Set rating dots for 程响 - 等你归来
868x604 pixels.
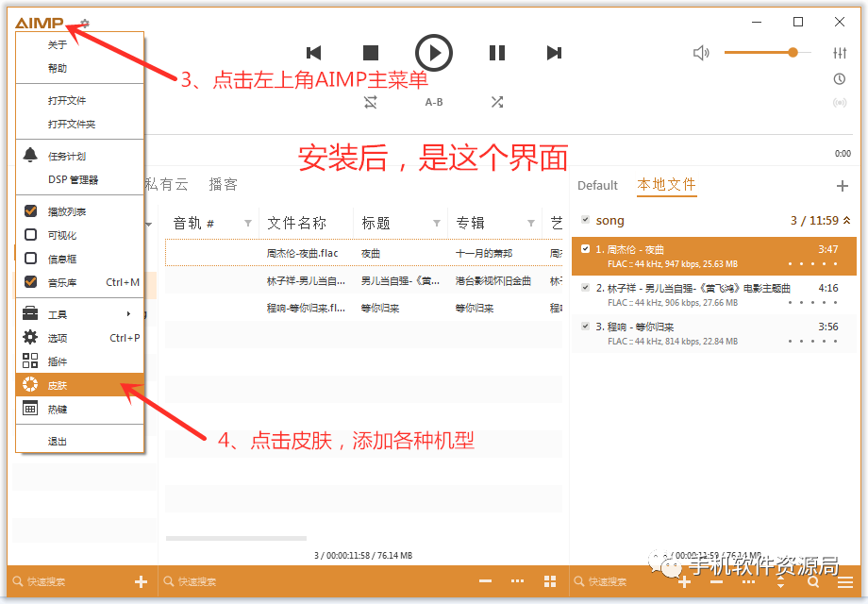coord(812,342)
